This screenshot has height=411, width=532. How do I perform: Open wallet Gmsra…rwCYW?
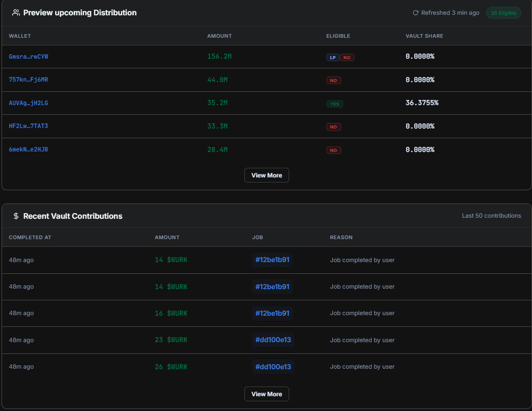coord(29,57)
